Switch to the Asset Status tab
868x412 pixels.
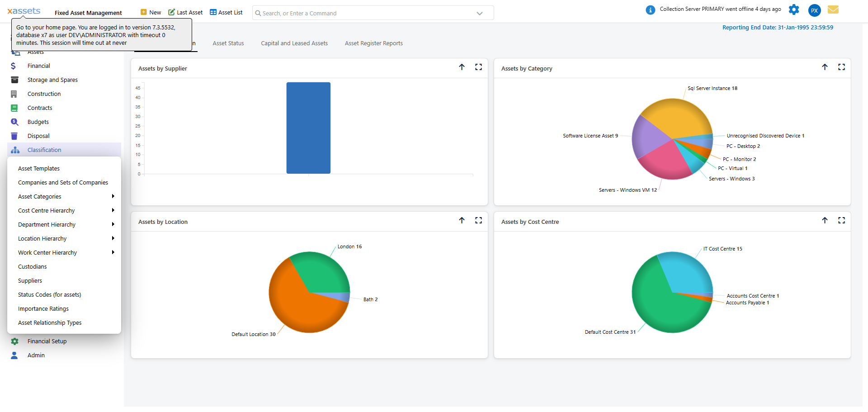pos(228,43)
